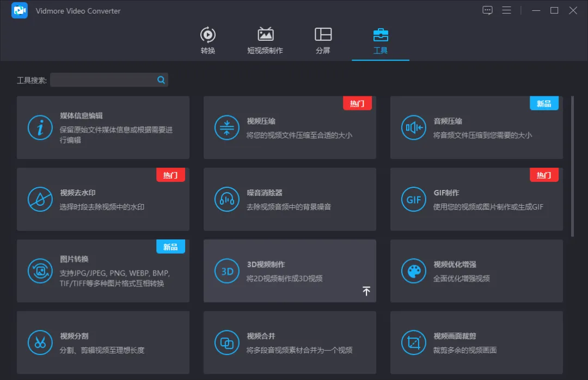Click description 去除视频音频中的背景噪音
The image size is (588, 380).
click(289, 207)
